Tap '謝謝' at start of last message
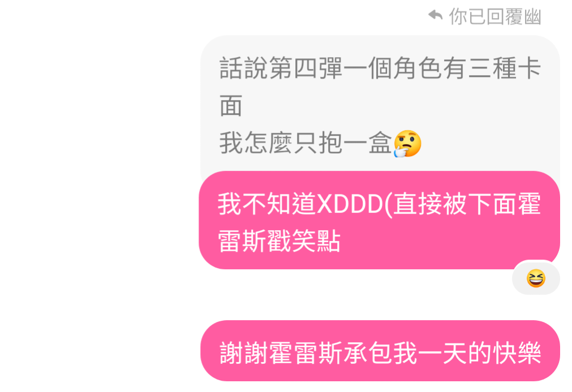The image size is (572, 392). click(244, 353)
